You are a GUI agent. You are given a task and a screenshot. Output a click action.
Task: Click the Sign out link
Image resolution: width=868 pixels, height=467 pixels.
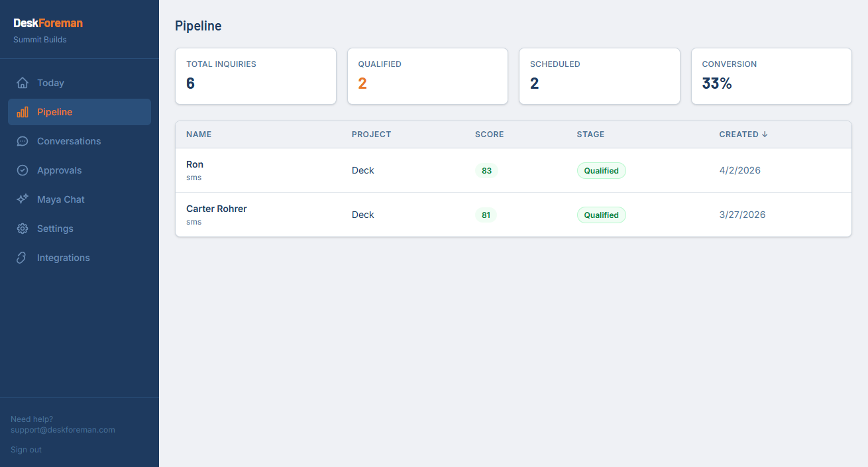click(x=26, y=450)
